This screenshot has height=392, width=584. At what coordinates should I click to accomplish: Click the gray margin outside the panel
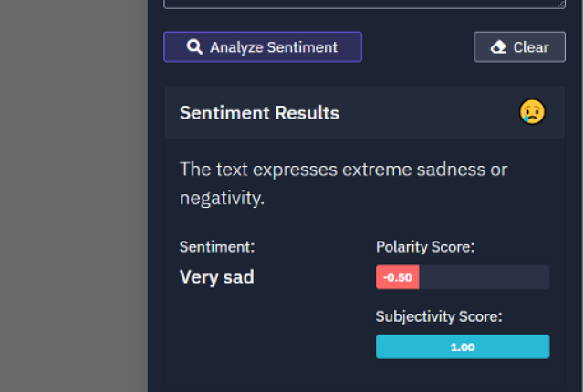[x=74, y=196]
